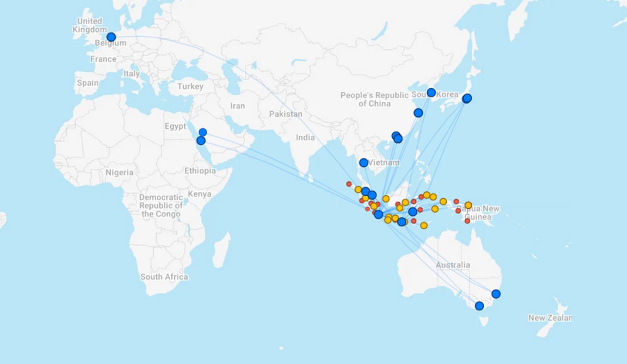Click the southernmost yellow marker near Timor
The height and width of the screenshot is (364, 627).
tap(424, 225)
